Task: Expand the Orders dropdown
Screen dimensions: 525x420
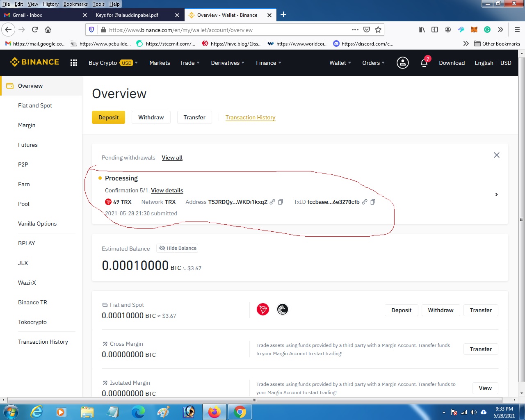Action: (373, 63)
